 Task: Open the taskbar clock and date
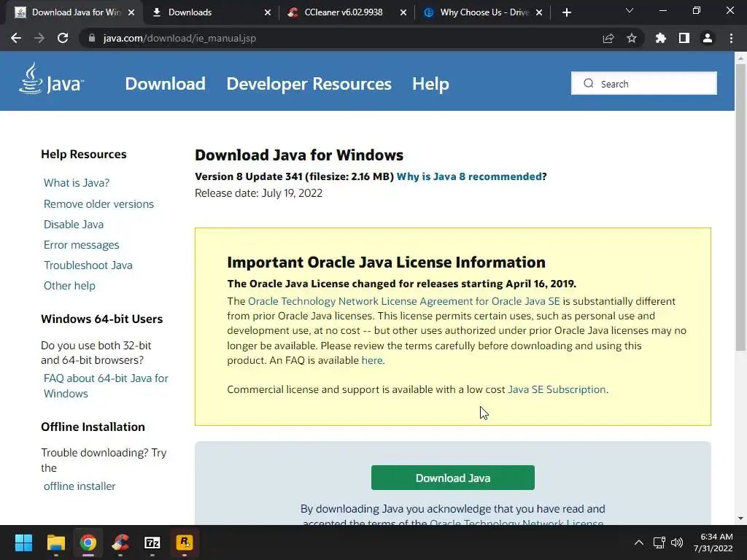tap(713, 542)
